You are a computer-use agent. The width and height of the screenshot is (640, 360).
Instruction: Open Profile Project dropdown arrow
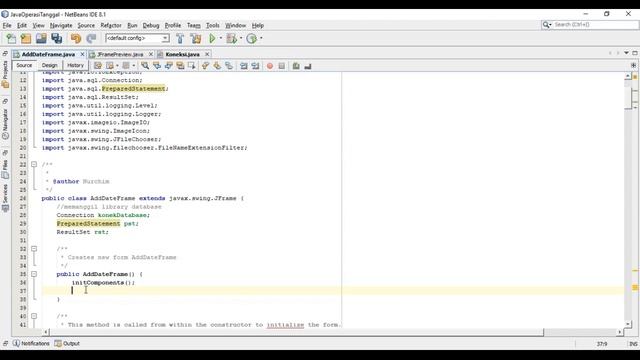pos(261,38)
